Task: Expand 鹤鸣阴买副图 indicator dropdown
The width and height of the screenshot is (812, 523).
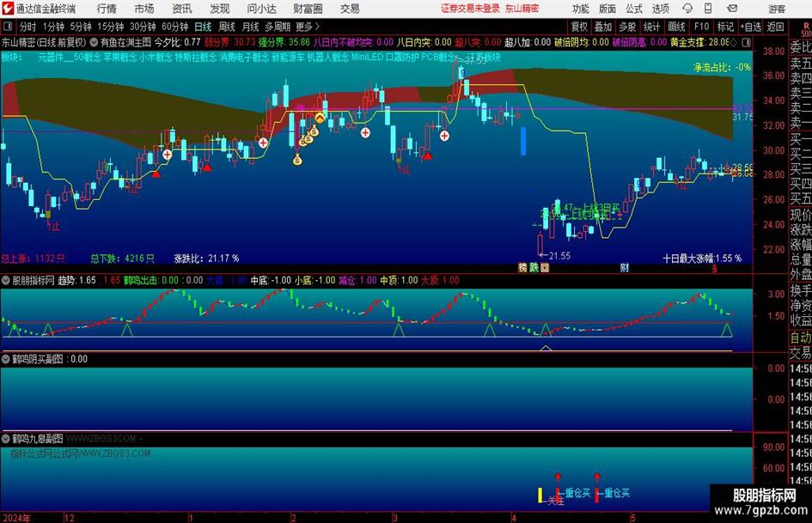Action: click(x=6, y=359)
